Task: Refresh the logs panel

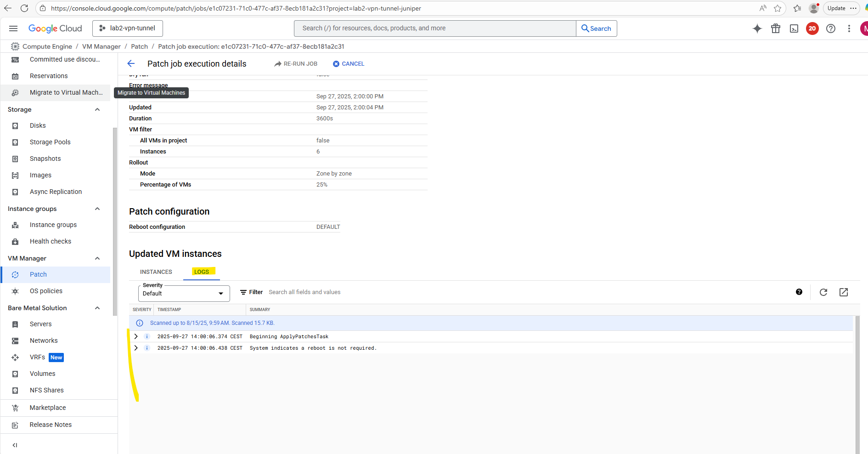Action: (x=823, y=292)
